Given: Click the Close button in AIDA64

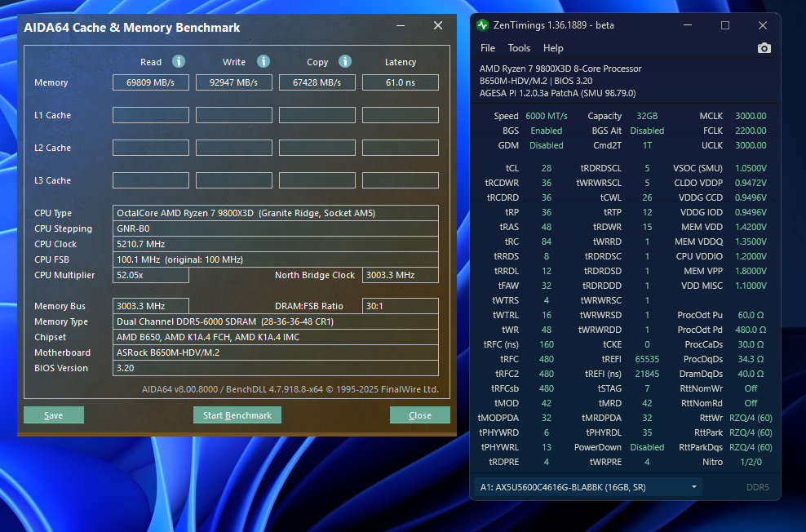Looking at the screenshot, I should [x=420, y=415].
